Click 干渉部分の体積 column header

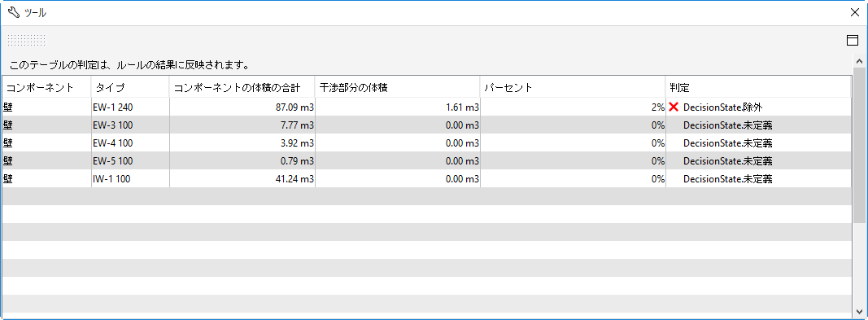point(398,87)
